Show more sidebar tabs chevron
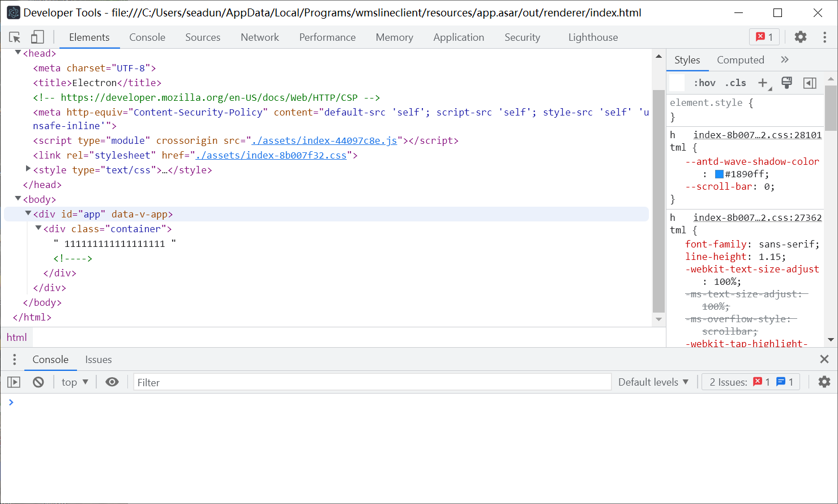 click(785, 60)
